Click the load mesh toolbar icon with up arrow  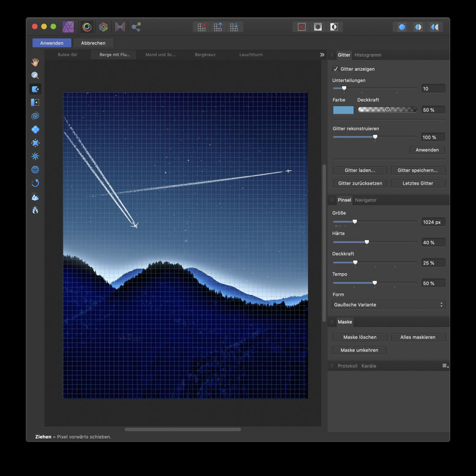(218, 27)
